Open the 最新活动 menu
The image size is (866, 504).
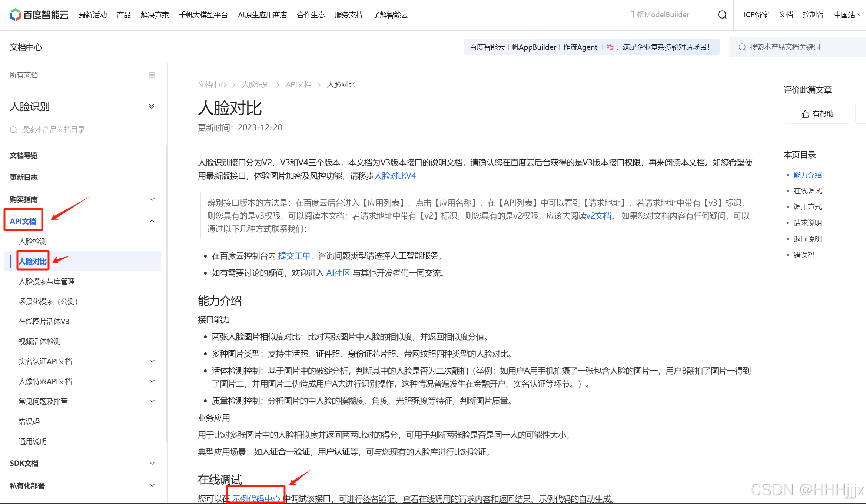click(93, 15)
